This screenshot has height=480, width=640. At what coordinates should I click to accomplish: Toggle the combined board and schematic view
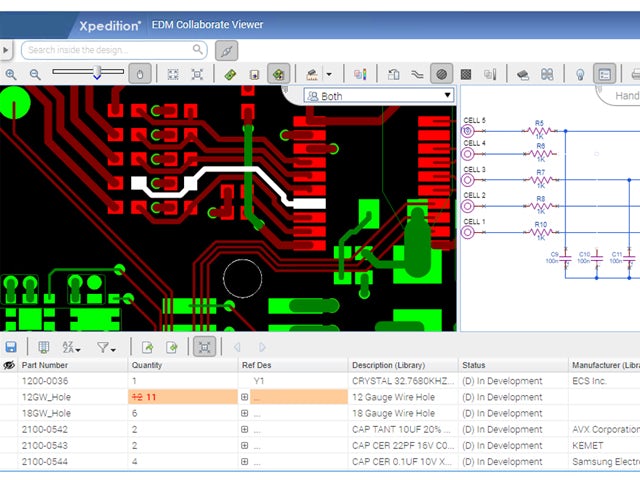[279, 74]
